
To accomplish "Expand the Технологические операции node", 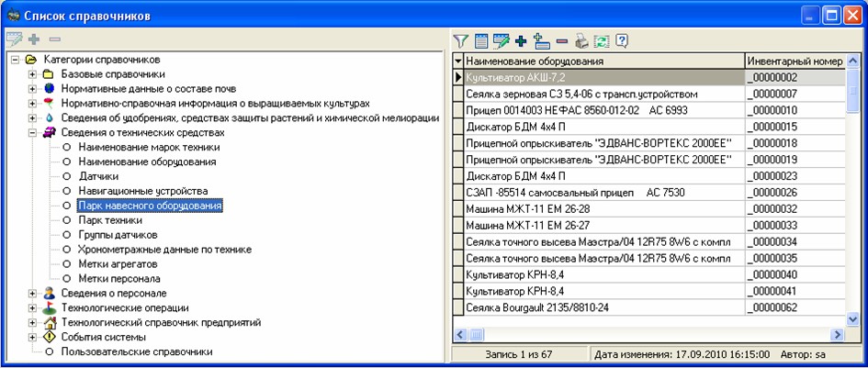I will point(33,307).
